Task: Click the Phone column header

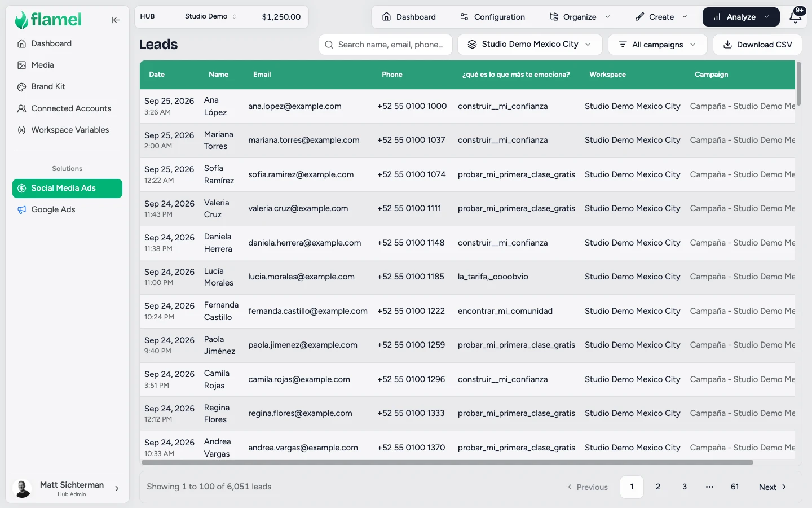Action: point(392,75)
